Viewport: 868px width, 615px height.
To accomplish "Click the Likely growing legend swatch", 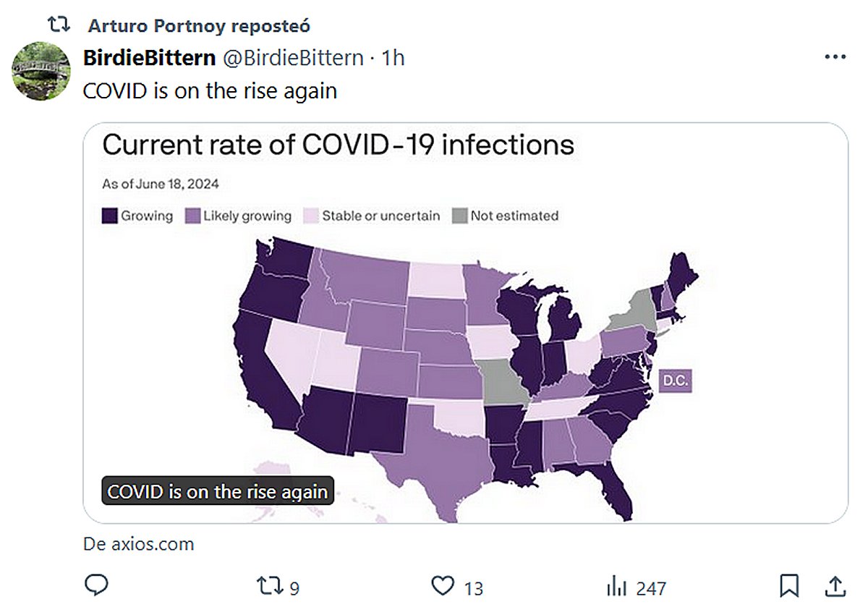I will [192, 216].
